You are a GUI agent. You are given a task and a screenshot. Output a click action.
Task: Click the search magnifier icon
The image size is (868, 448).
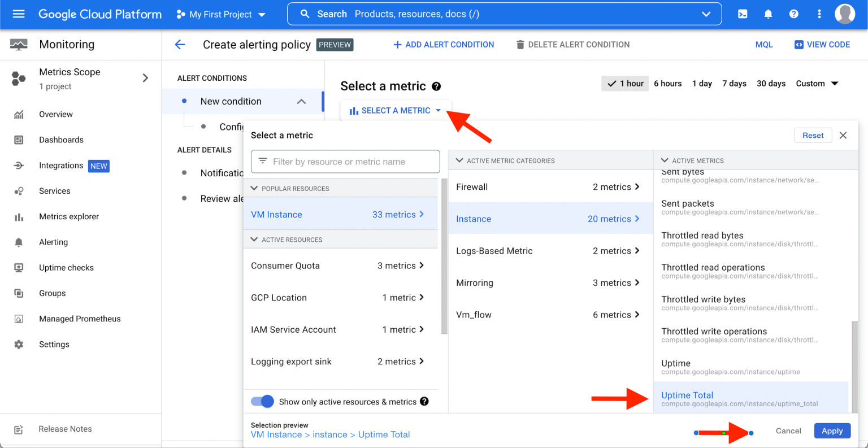click(305, 14)
